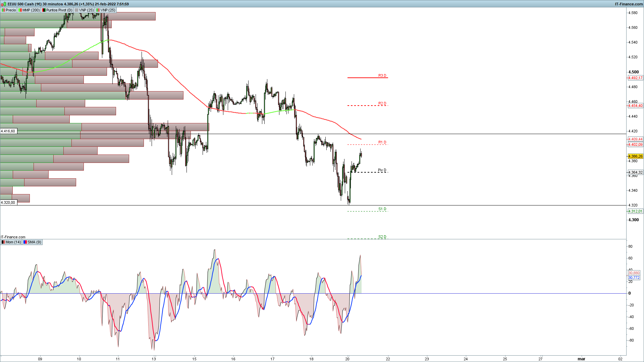This screenshot has height=362, width=644.
Task: Click date label 09 on time axis
Action: (x=40, y=359)
